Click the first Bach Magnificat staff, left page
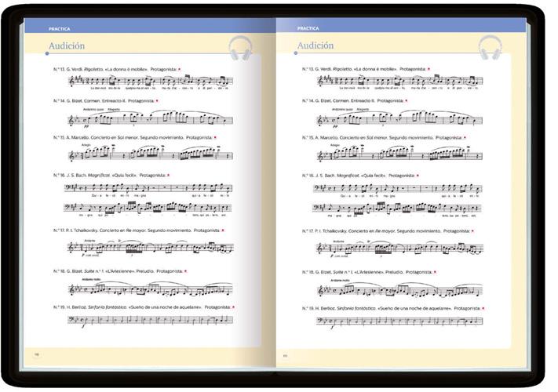Screen dimensions: 558x392 [148, 189]
